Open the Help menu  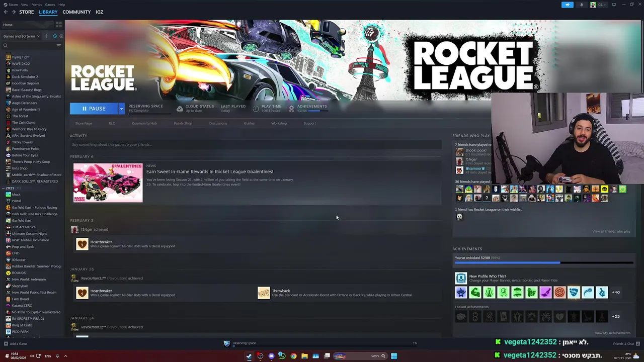coord(61,5)
